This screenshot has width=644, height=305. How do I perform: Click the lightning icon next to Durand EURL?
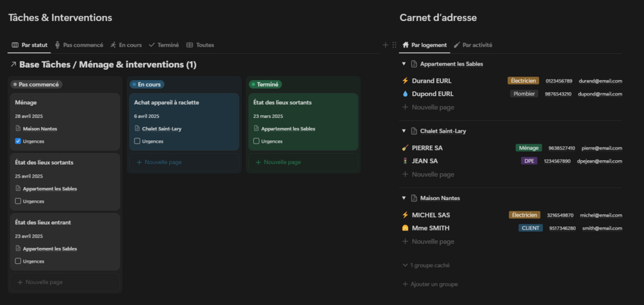(x=405, y=81)
